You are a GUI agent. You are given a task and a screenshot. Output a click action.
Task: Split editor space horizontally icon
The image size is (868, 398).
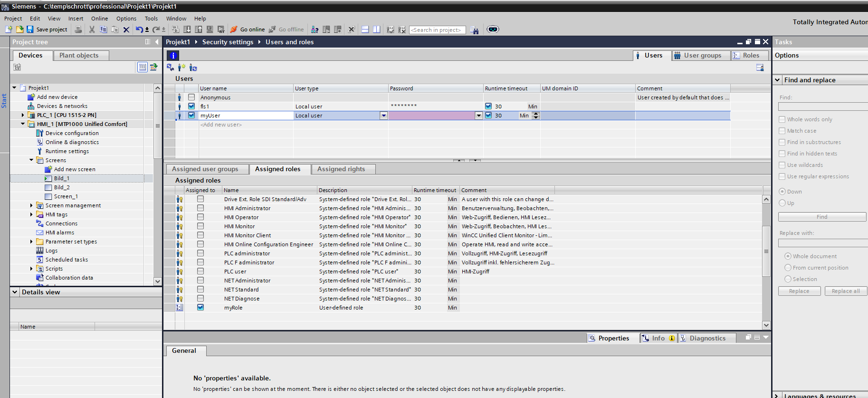(365, 29)
